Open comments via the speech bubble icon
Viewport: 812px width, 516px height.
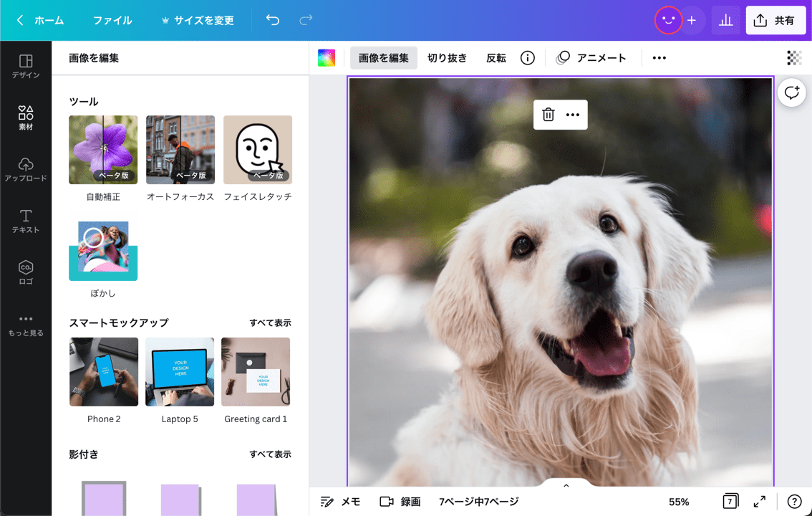791,92
